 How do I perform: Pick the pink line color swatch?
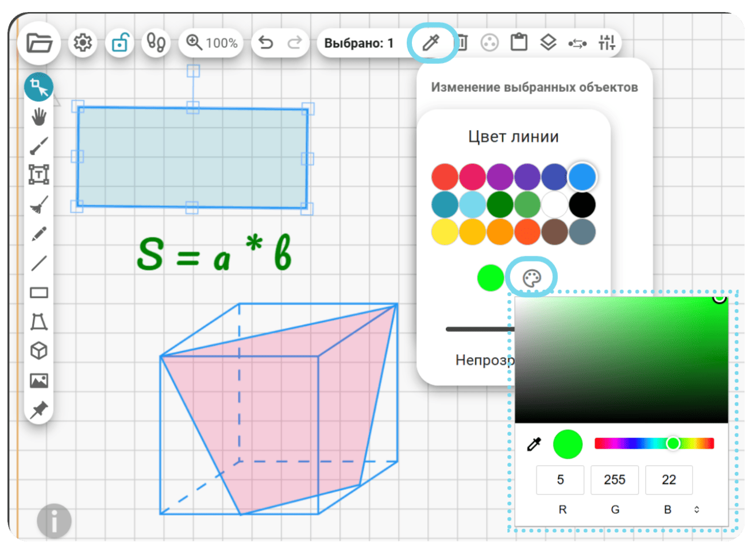[x=473, y=177]
